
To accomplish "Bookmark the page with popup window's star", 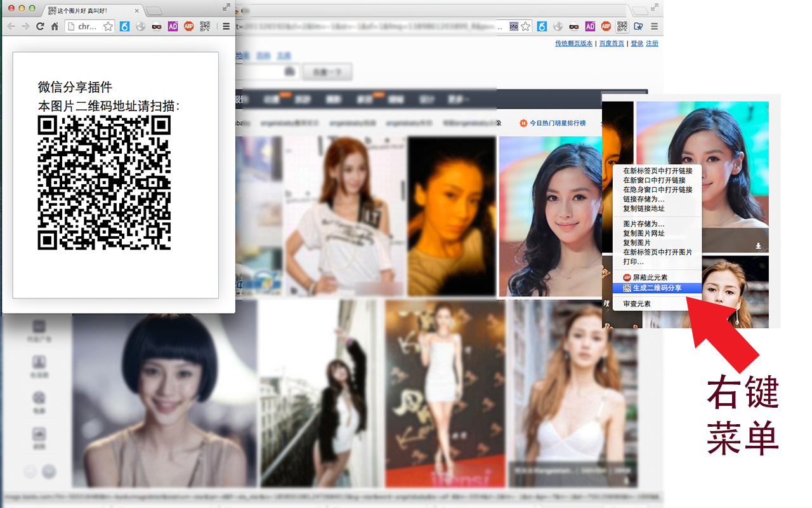I will click(108, 27).
